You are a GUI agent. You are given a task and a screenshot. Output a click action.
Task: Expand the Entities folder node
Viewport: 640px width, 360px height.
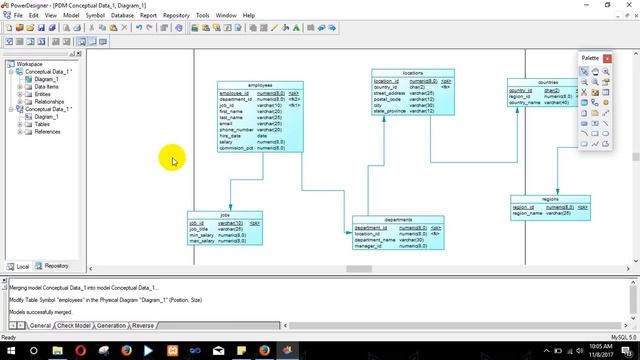[x=20, y=94]
